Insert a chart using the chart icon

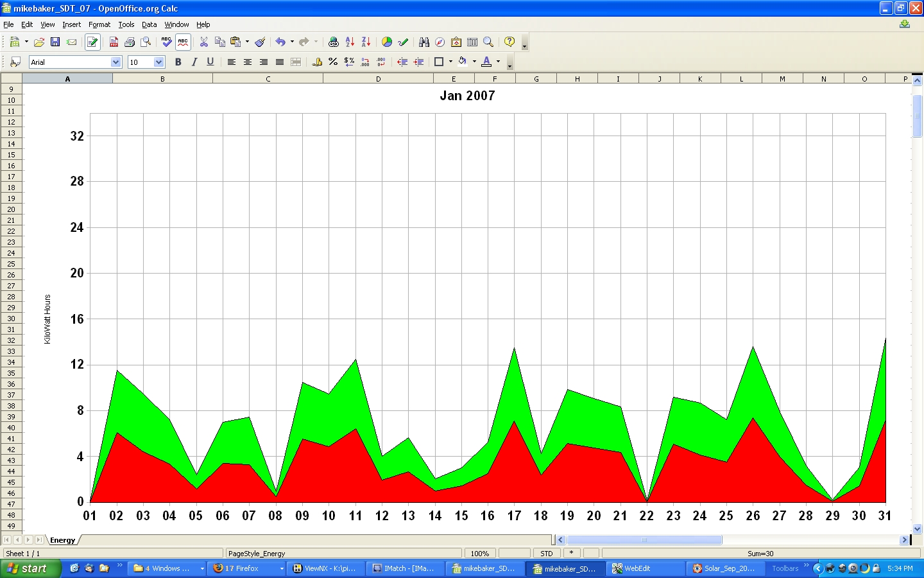[387, 42]
